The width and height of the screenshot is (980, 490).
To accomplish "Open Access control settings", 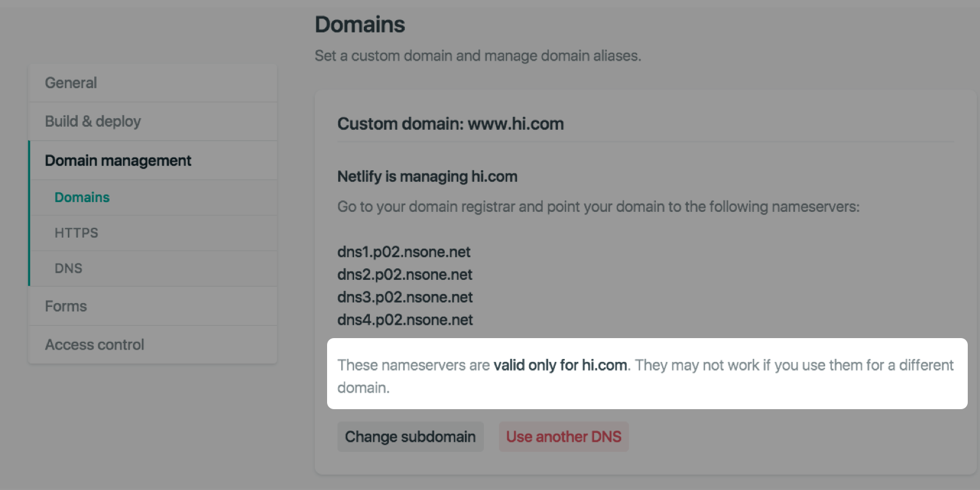I will 94,345.
